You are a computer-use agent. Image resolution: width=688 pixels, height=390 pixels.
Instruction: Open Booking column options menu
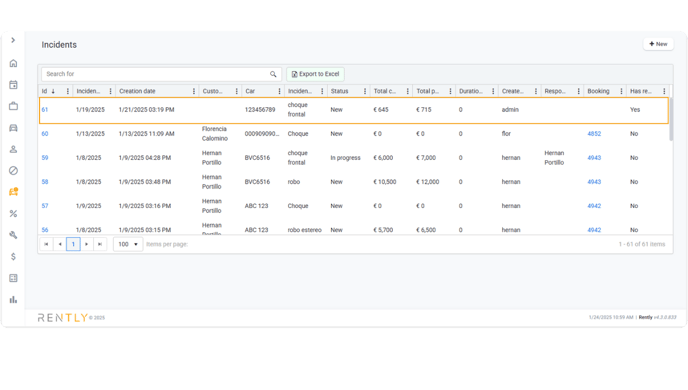[621, 91]
